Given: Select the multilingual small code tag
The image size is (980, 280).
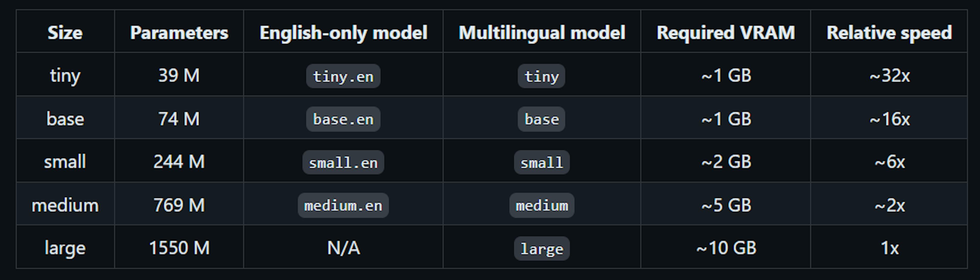Looking at the screenshot, I should (541, 162).
